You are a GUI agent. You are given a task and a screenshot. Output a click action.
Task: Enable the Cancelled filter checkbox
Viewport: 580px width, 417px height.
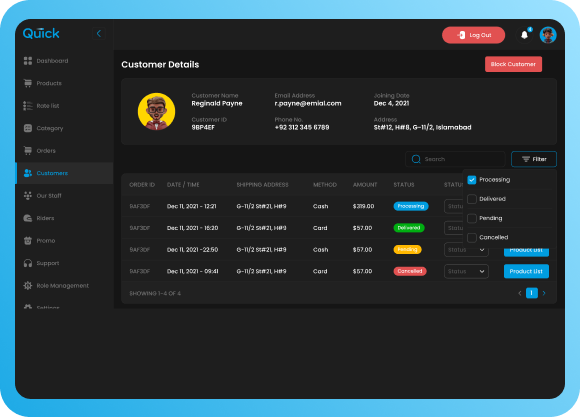point(472,238)
